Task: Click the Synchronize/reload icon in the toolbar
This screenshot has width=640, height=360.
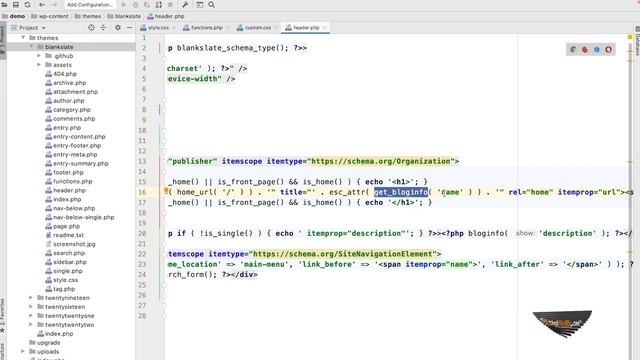Action: [27, 5]
